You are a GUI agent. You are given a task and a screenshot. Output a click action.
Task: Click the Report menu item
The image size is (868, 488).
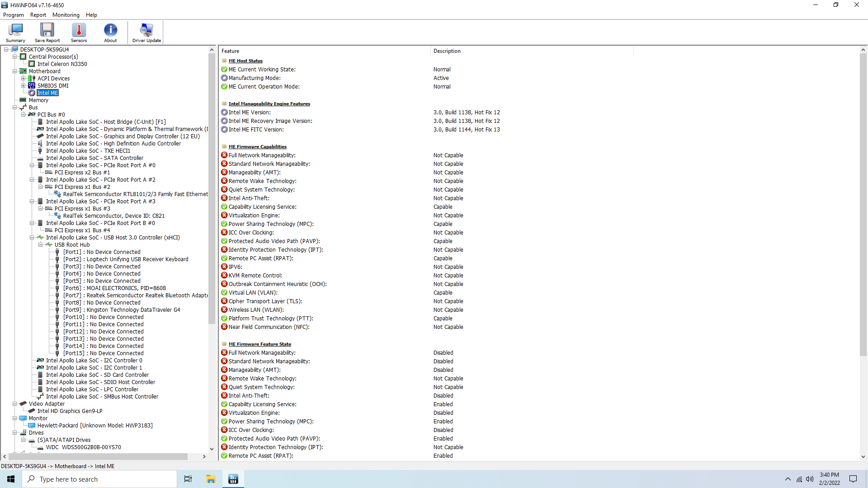(37, 14)
